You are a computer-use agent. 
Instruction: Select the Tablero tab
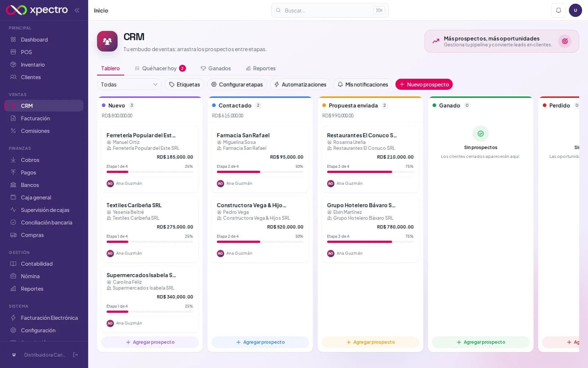pos(111,68)
